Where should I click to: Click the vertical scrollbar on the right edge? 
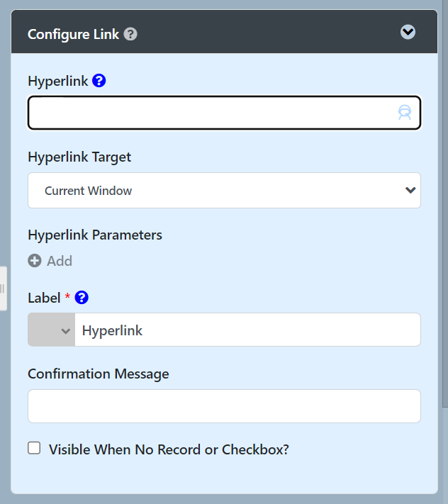point(444,213)
